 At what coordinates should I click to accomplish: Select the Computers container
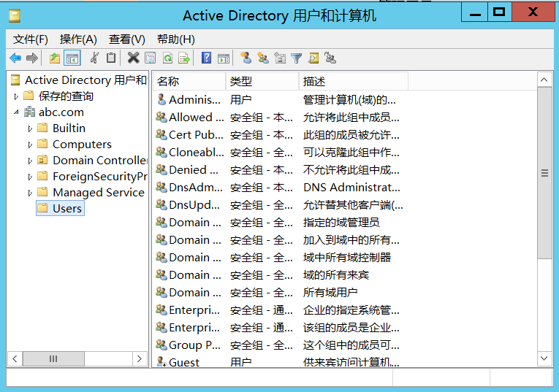(x=75, y=145)
